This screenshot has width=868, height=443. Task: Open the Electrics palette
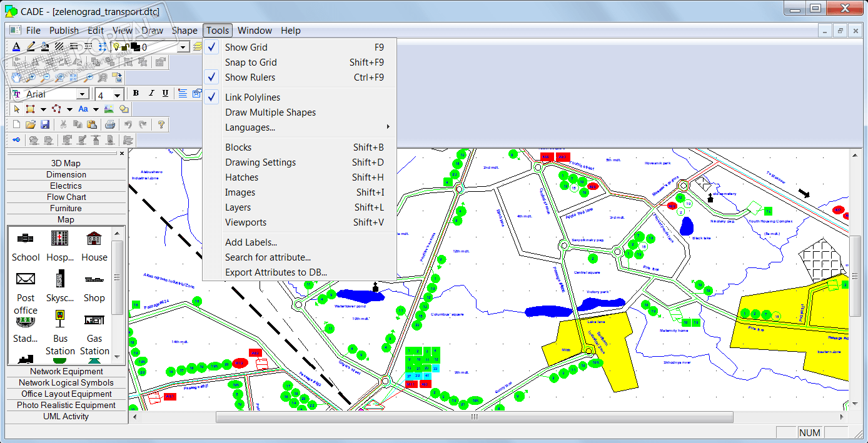pos(66,186)
